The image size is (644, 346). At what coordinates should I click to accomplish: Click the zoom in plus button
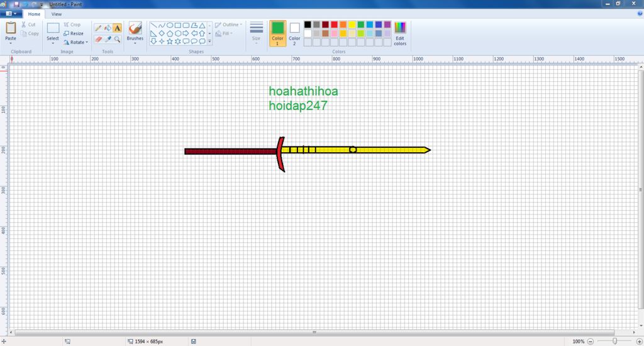(640, 342)
